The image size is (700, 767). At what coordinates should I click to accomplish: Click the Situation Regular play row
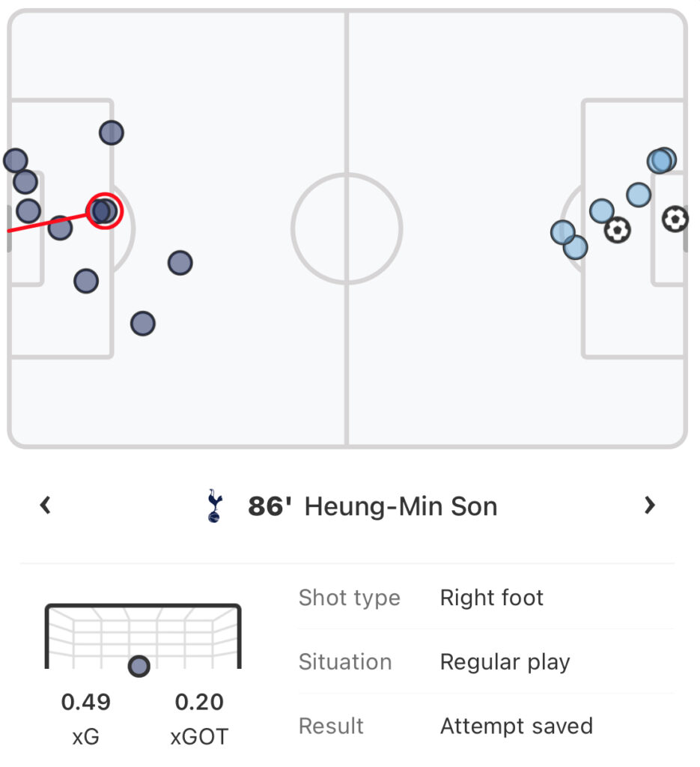point(486,662)
